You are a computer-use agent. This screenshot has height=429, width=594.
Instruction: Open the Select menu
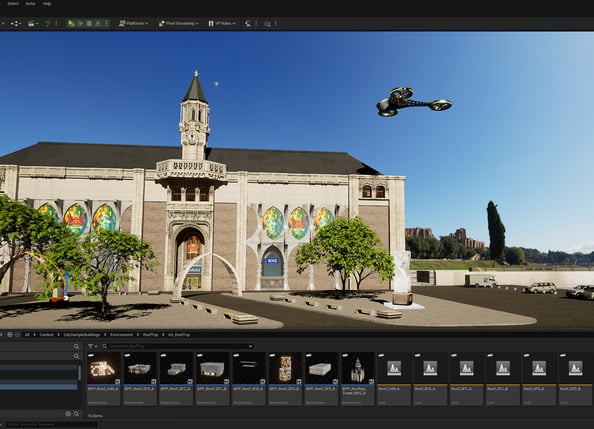[x=13, y=4]
